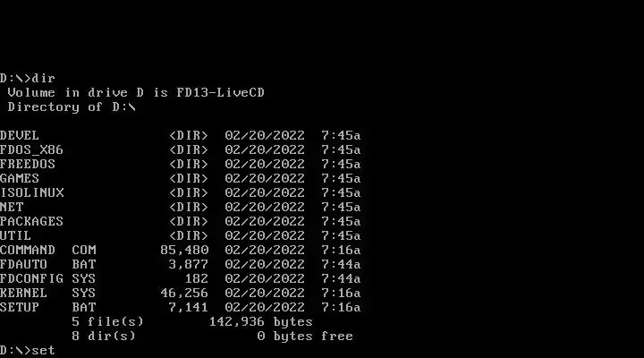Image resolution: width=644 pixels, height=358 pixels.
Task: Click the 'set' command at the prompt
Action: 44,351
